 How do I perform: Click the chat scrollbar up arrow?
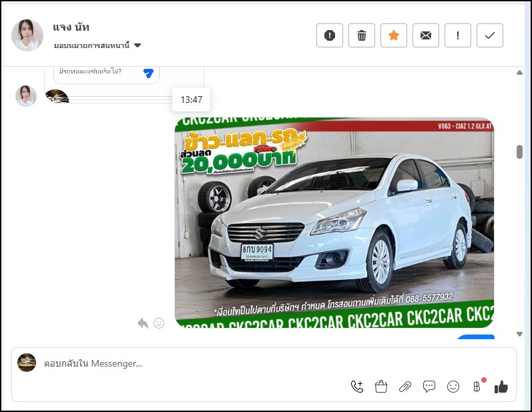pyautogui.click(x=519, y=72)
